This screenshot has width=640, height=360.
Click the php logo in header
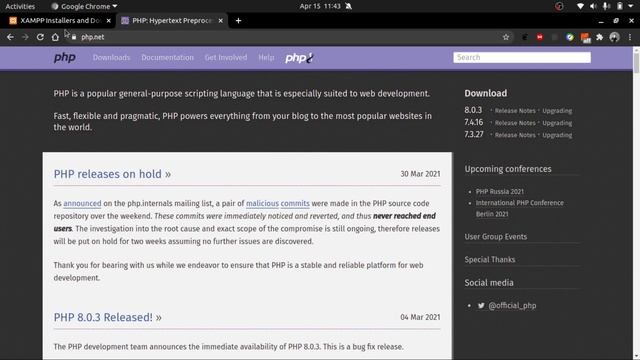click(64, 58)
